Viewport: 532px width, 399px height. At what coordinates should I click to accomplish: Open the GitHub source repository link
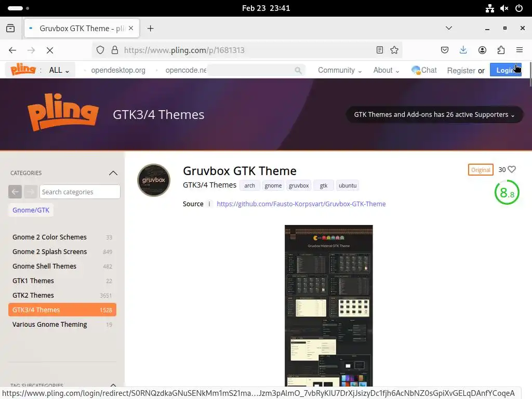click(301, 204)
